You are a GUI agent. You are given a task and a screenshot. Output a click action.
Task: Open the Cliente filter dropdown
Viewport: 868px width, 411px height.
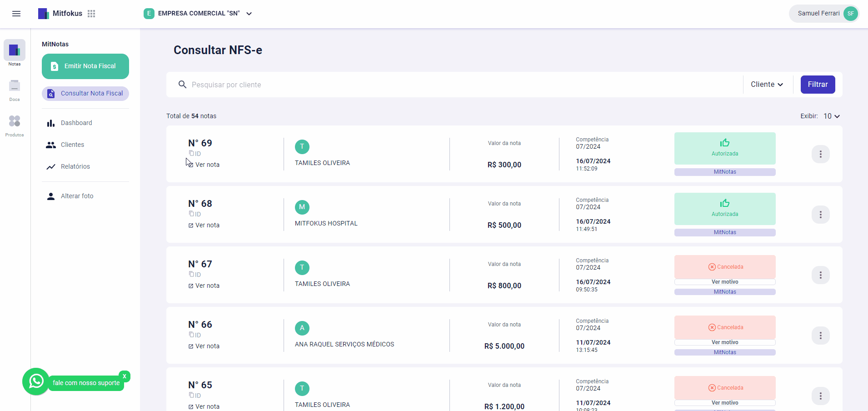pyautogui.click(x=767, y=85)
